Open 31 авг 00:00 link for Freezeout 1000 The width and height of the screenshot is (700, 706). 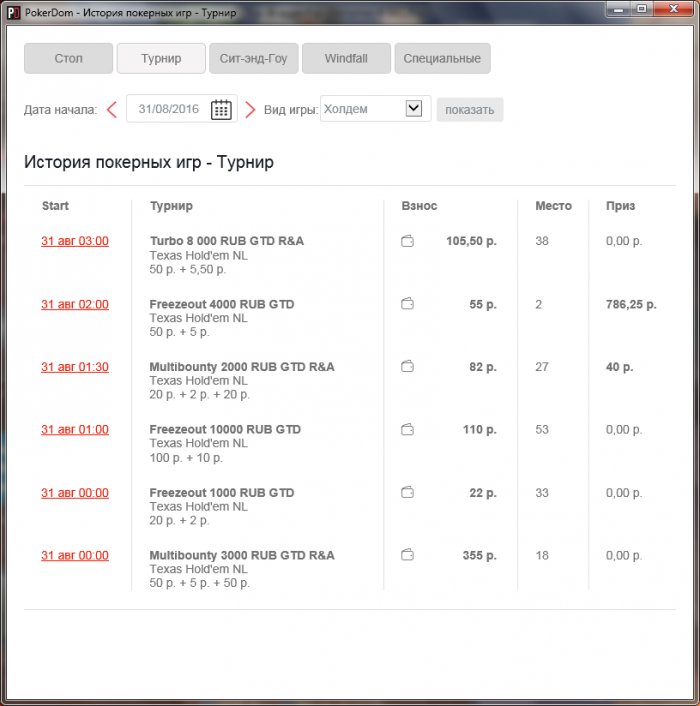tap(75, 493)
